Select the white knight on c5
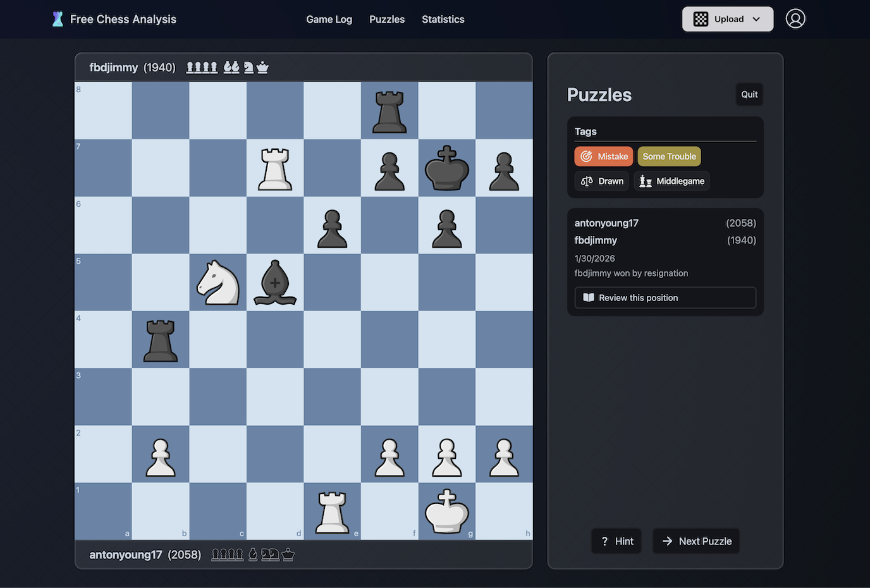The image size is (870, 588). (218, 283)
